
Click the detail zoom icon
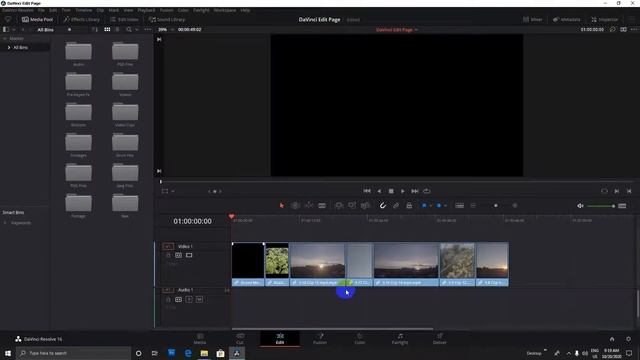tap(473, 205)
